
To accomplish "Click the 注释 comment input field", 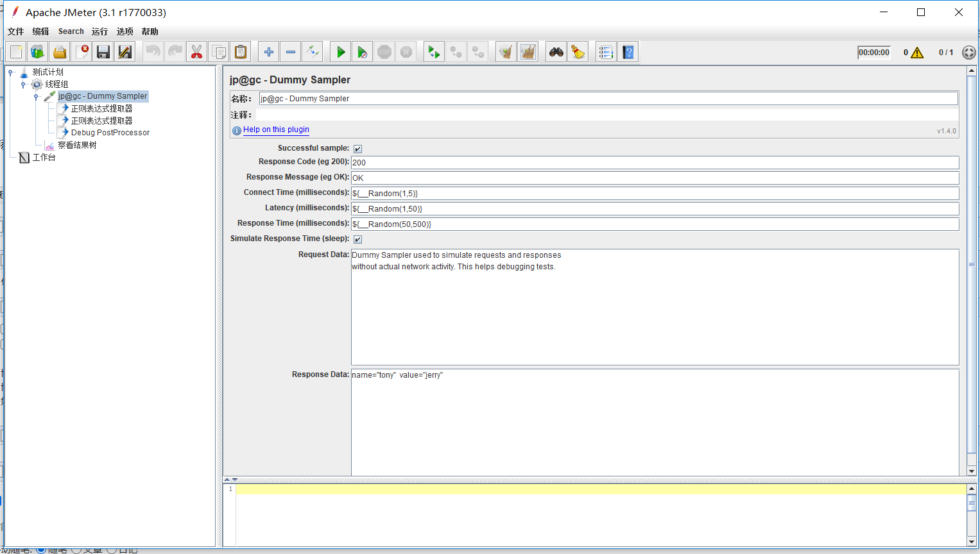I will click(x=607, y=115).
